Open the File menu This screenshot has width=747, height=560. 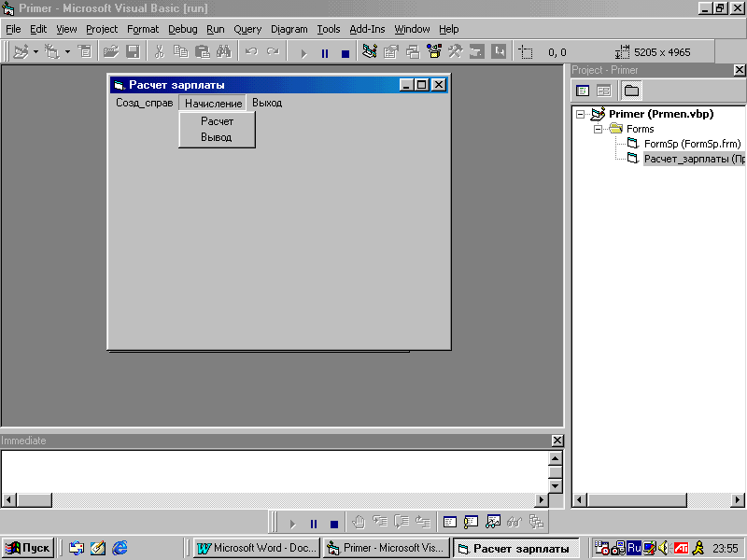pyautogui.click(x=13, y=30)
